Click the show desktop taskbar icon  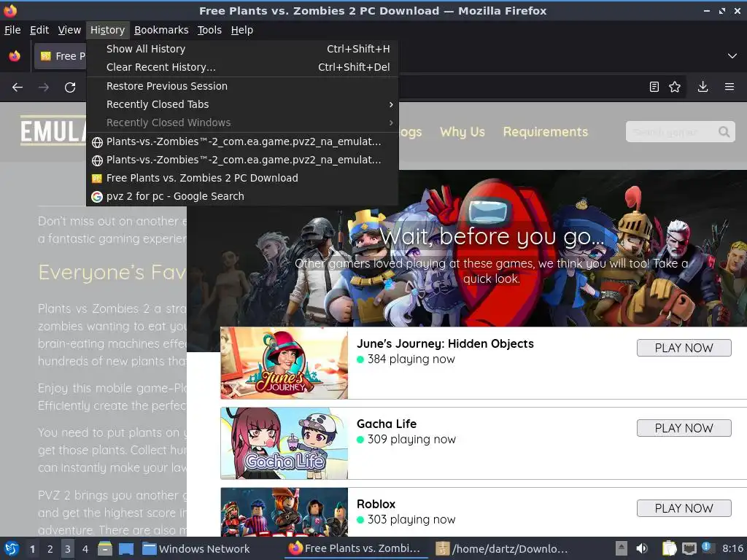[x=125, y=548]
